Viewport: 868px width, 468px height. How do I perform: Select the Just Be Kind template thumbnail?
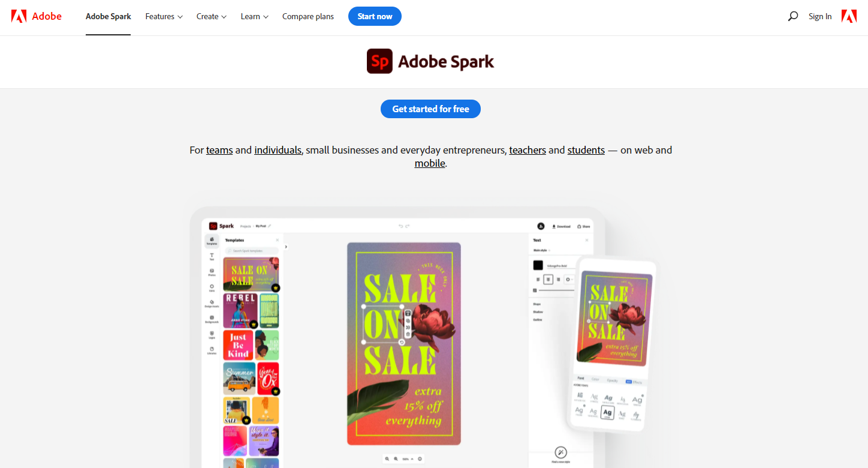(239, 345)
